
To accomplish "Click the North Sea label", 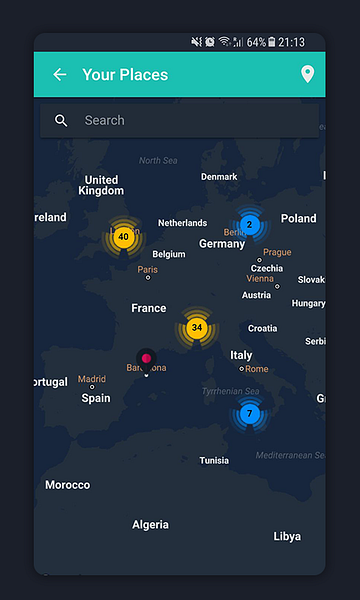I will [x=158, y=160].
